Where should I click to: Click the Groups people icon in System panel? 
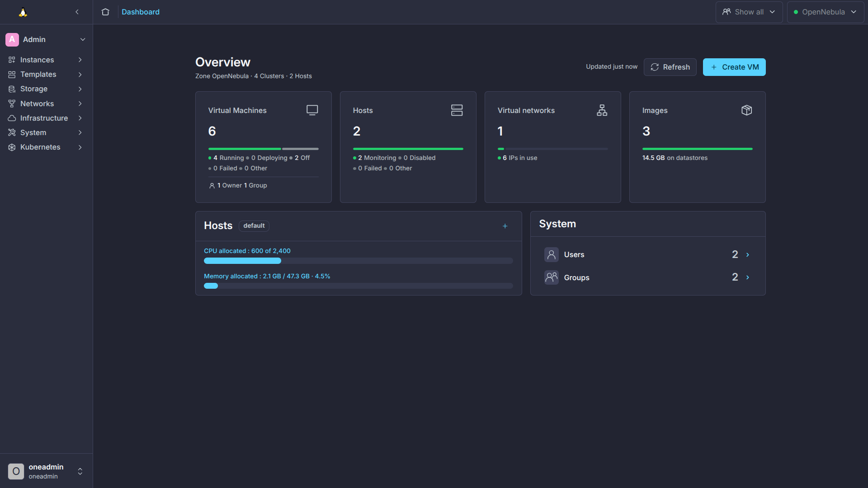(552, 277)
